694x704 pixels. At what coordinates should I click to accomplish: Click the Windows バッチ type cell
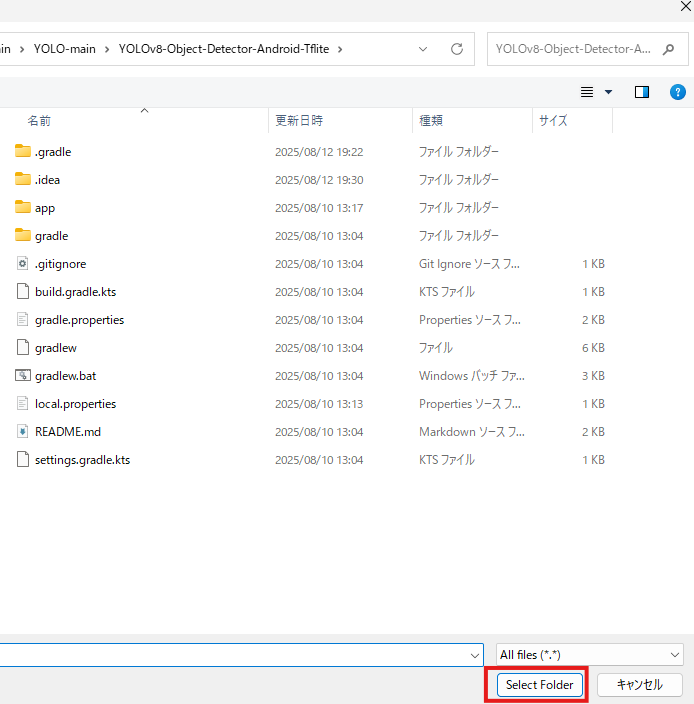pyautogui.click(x=472, y=375)
